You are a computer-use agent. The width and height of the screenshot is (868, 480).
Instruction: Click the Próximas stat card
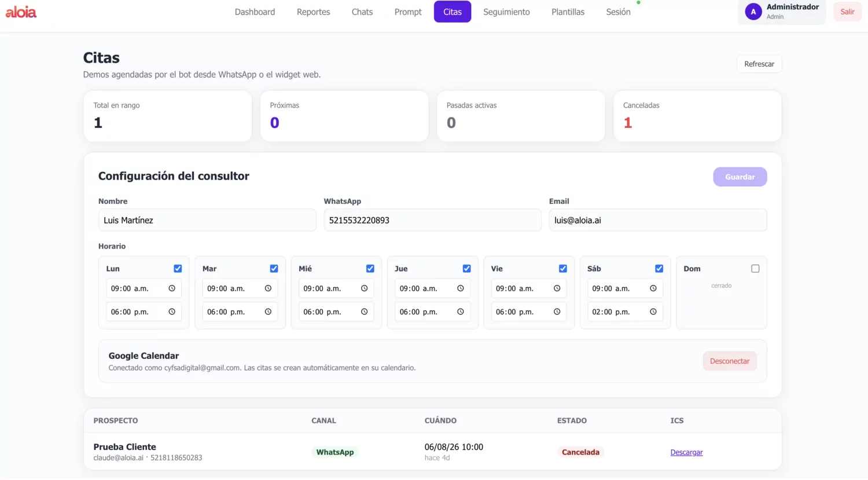pyautogui.click(x=344, y=116)
